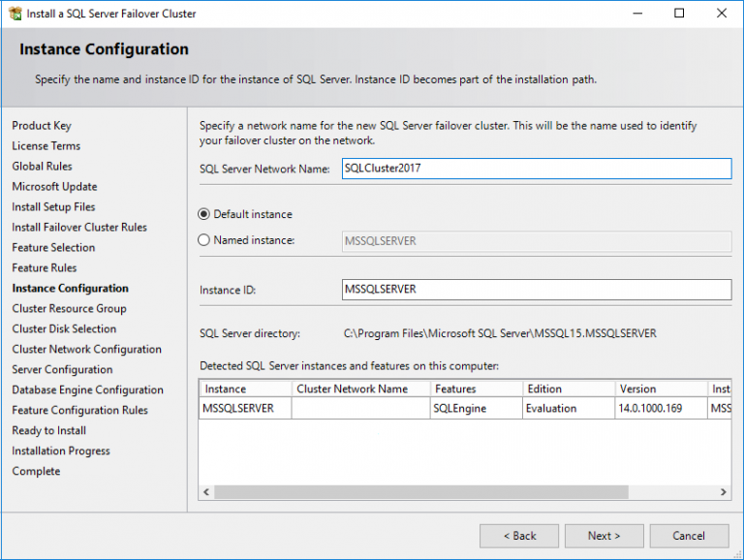744x560 pixels.
Task: Click the SQL Server Network Name field
Action: pos(537,169)
